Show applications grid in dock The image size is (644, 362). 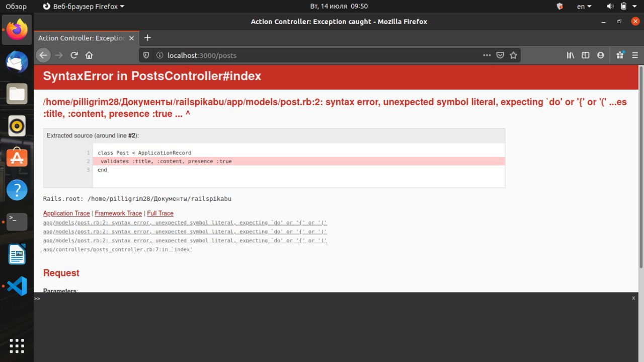[x=17, y=346]
